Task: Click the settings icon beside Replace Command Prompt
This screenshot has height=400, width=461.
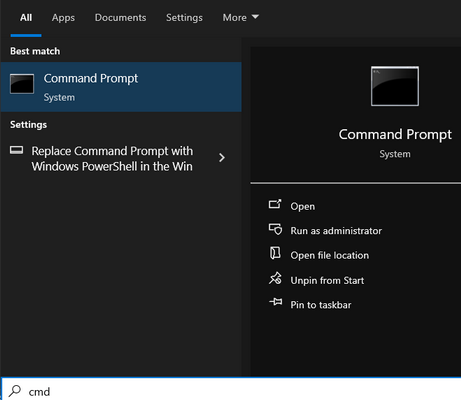Action: [16, 150]
